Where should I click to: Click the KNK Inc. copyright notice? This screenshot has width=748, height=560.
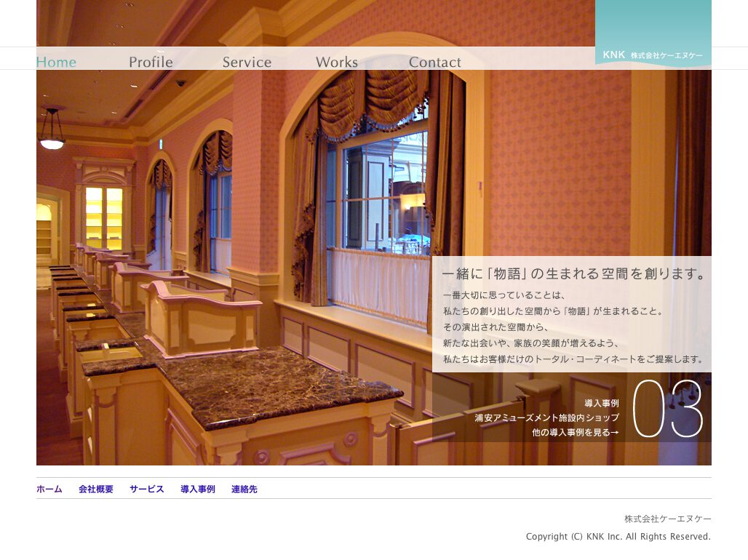(618, 537)
